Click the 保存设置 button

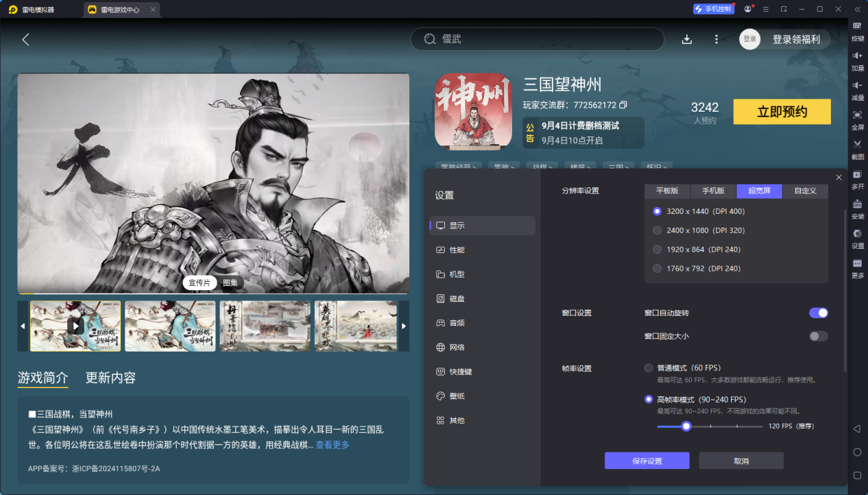(x=647, y=461)
